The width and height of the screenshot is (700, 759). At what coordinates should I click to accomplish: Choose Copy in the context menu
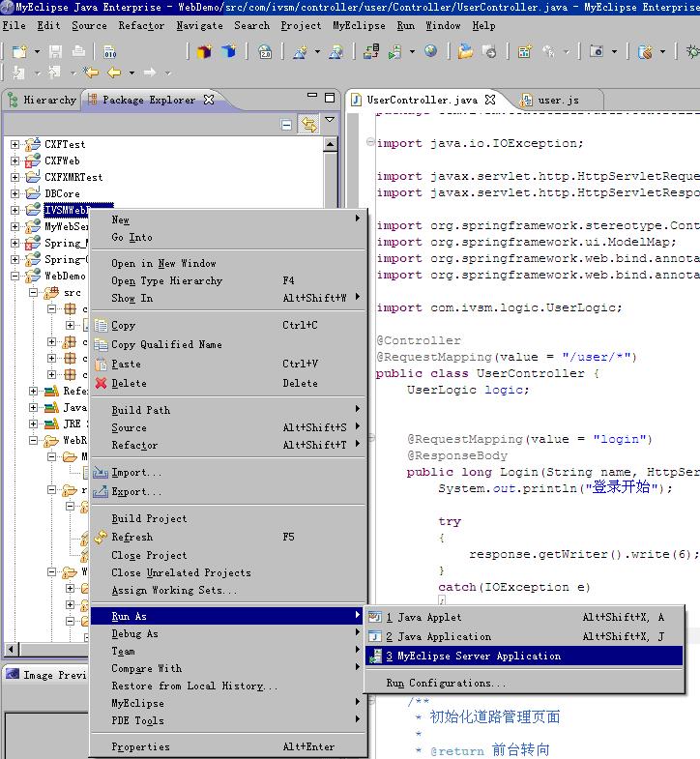pyautogui.click(x=227, y=325)
